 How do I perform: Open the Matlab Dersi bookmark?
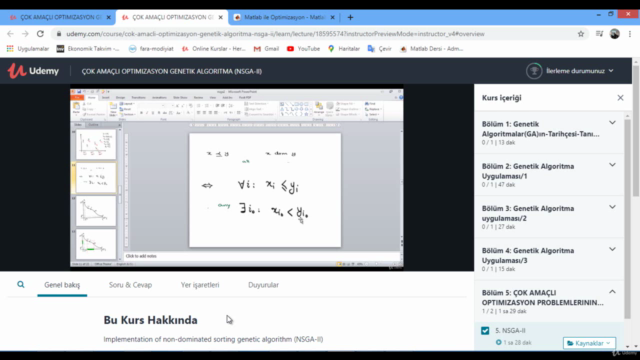coord(431,49)
